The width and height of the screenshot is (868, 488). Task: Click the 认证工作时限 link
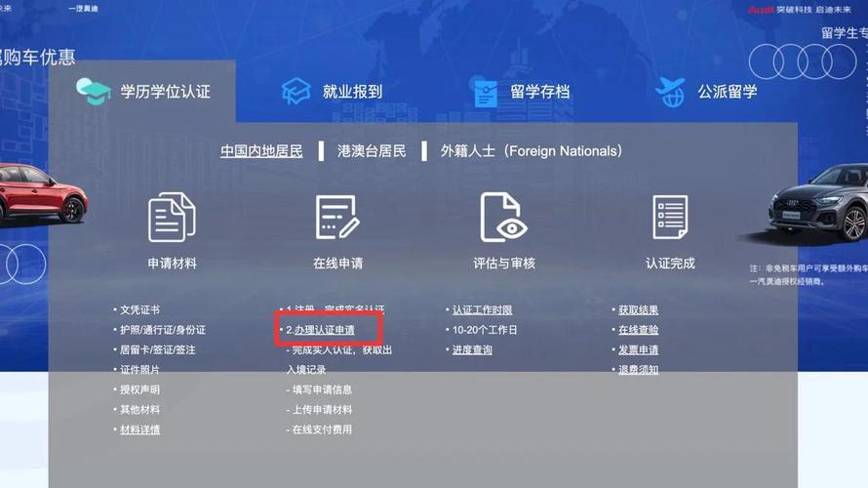point(482,310)
